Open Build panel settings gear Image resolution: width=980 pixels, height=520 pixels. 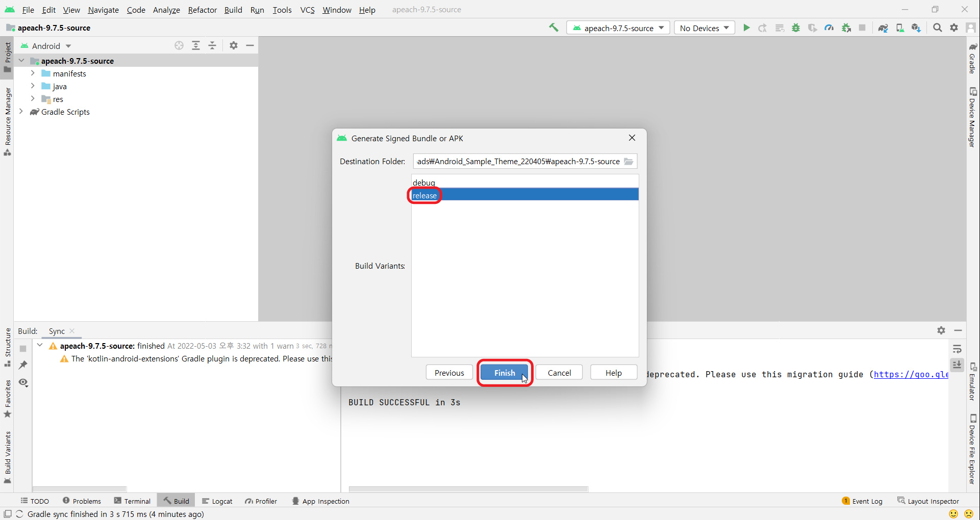(x=941, y=330)
